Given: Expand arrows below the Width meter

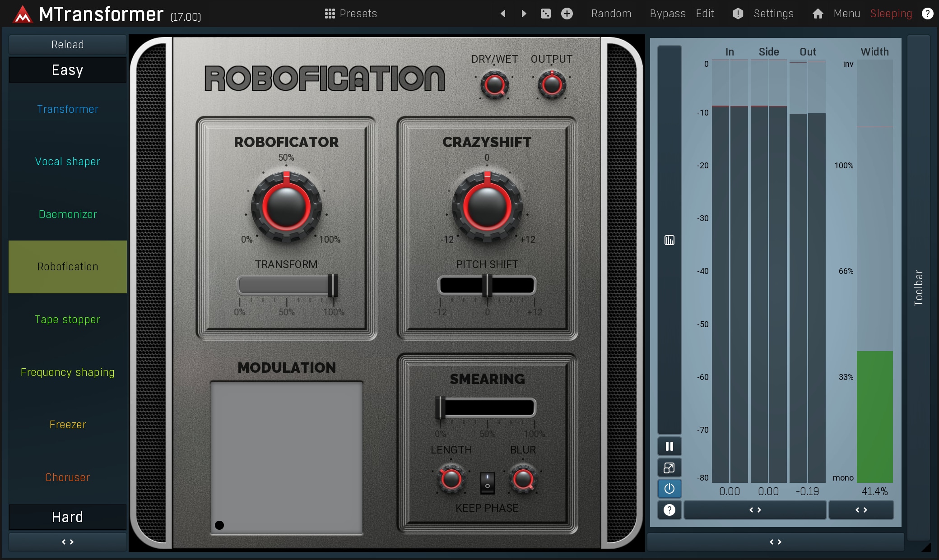Looking at the screenshot, I should (861, 510).
